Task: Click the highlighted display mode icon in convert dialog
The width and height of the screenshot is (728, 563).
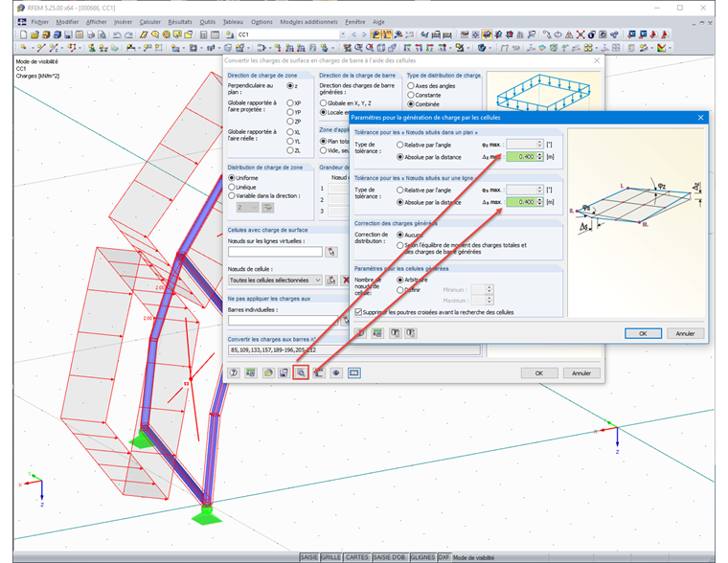Action: [x=354, y=372]
